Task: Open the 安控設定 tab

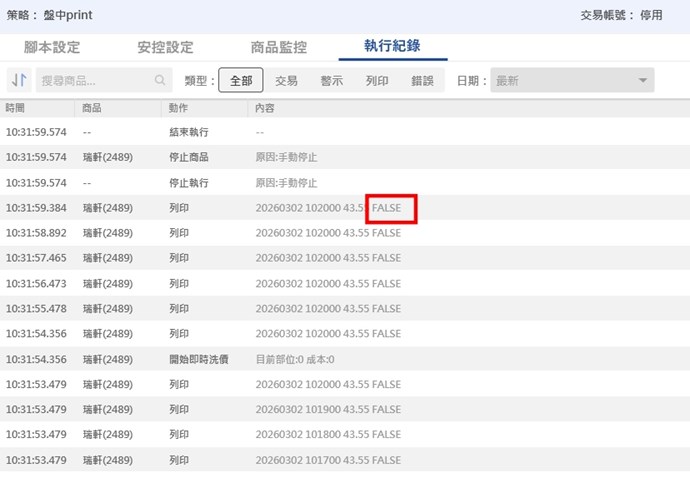Action: [165, 47]
